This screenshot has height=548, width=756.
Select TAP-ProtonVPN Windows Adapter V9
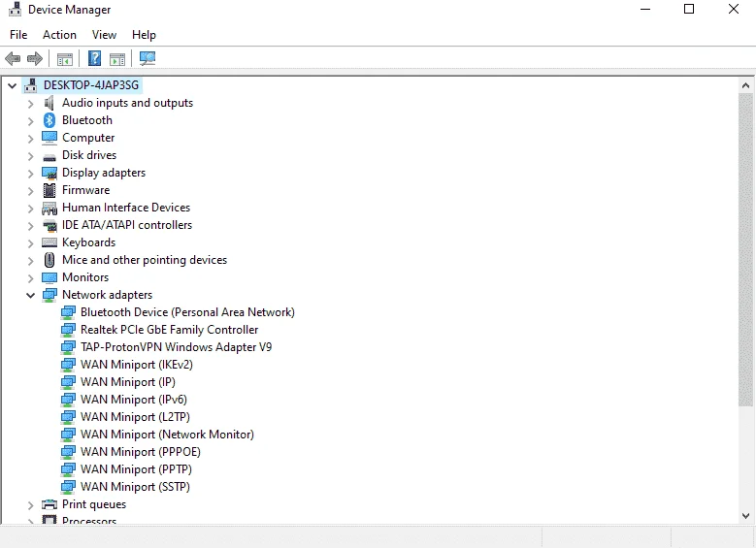point(176,347)
